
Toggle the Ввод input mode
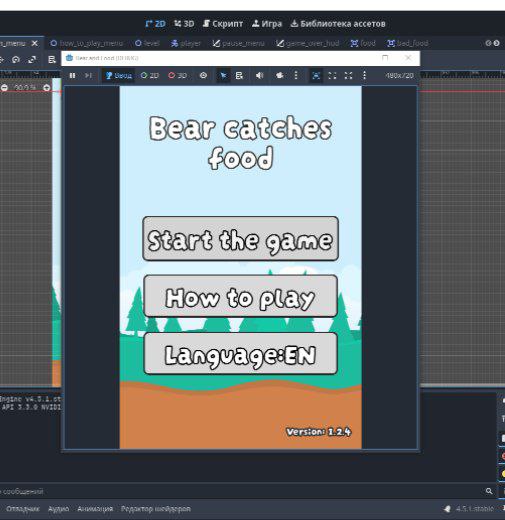click(x=119, y=76)
